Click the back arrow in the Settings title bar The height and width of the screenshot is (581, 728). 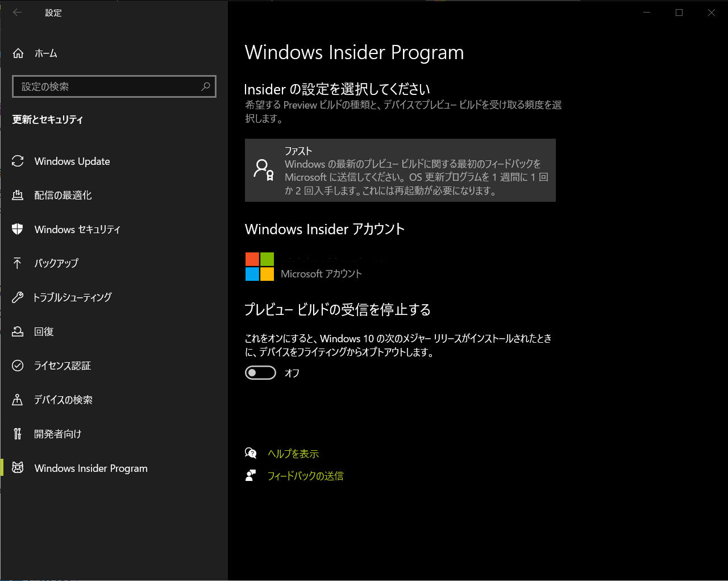[18, 13]
